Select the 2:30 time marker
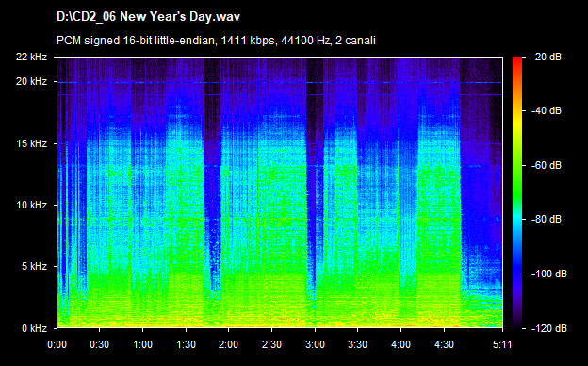 coord(271,344)
